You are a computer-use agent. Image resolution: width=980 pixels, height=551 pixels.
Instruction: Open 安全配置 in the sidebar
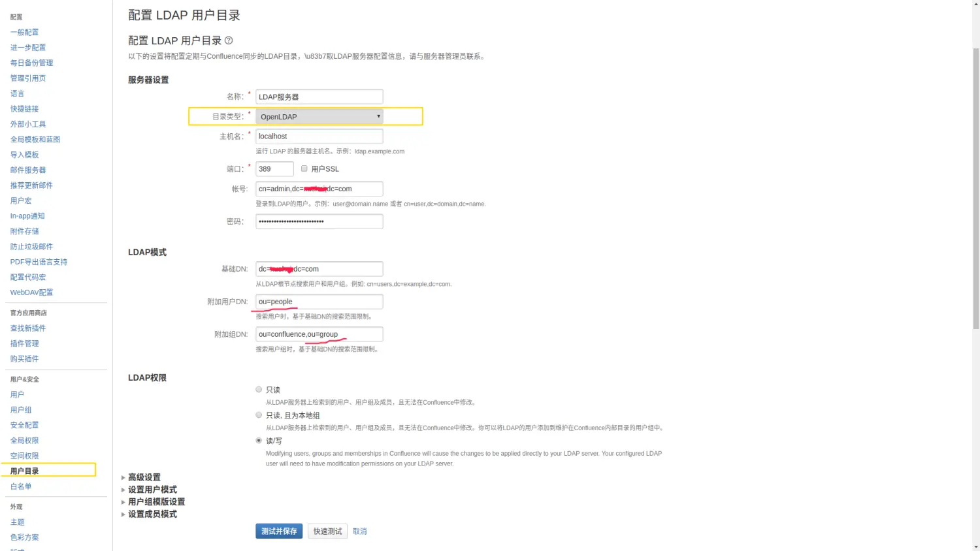24,425
